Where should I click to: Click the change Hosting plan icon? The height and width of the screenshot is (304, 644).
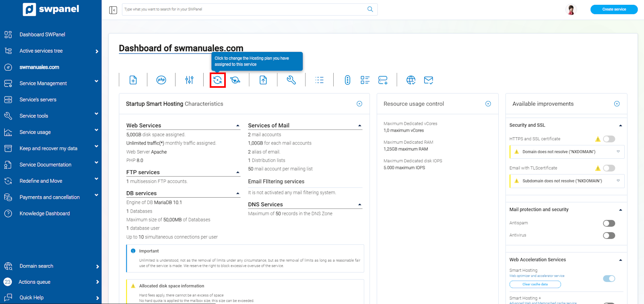(x=218, y=80)
